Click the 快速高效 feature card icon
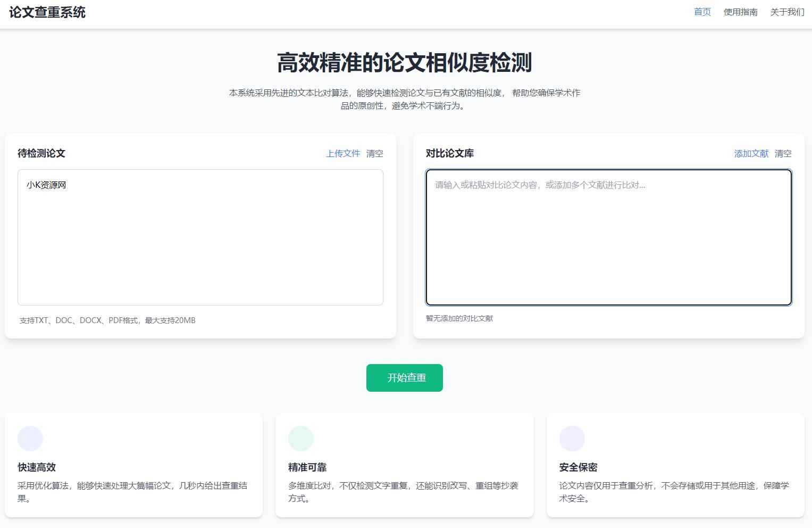 30,438
